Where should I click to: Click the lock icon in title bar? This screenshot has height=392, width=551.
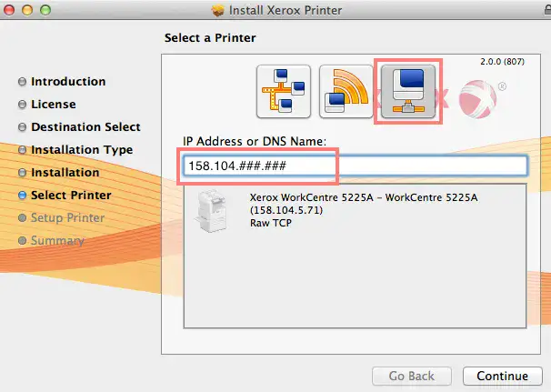(547, 10)
